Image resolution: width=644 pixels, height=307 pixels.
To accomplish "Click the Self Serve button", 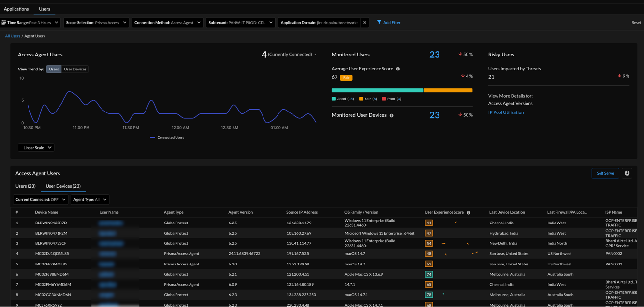I will point(605,173).
